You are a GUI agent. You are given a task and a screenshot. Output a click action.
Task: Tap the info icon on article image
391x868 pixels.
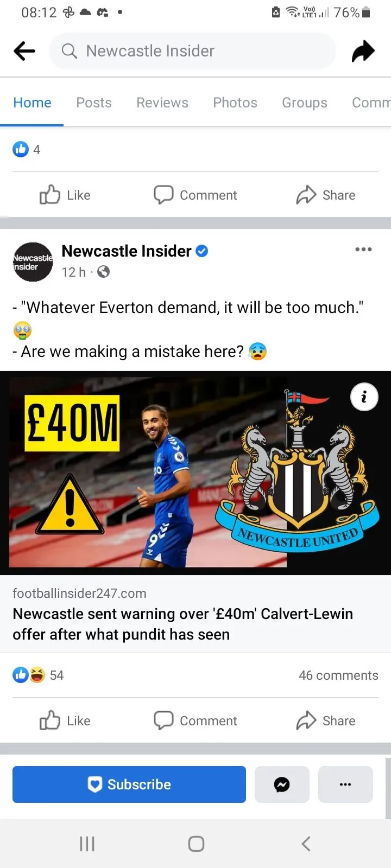tap(364, 397)
